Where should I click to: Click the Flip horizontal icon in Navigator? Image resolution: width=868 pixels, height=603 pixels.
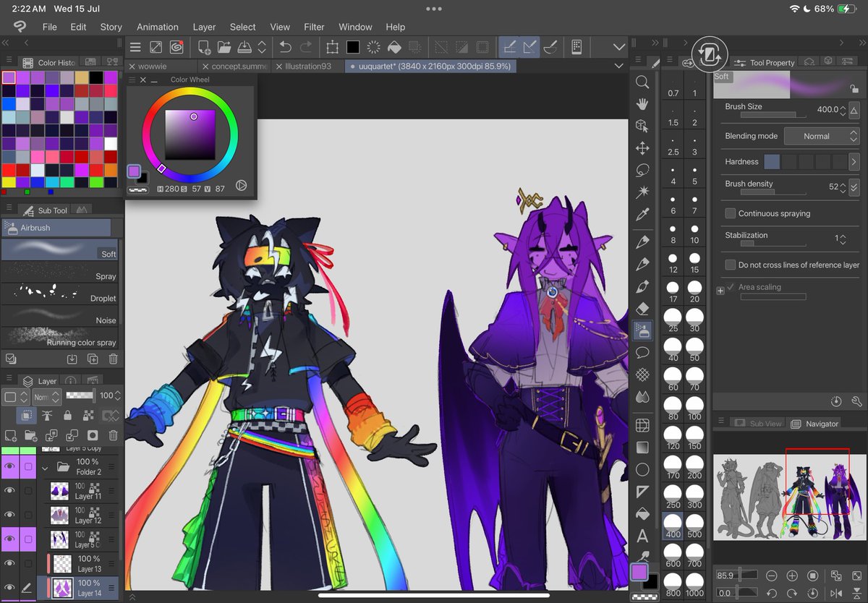click(x=836, y=593)
